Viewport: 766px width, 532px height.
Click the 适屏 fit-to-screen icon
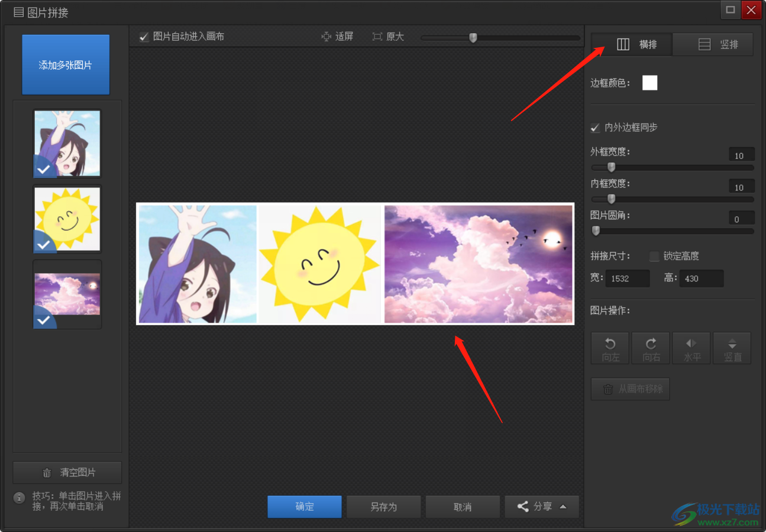coord(327,37)
